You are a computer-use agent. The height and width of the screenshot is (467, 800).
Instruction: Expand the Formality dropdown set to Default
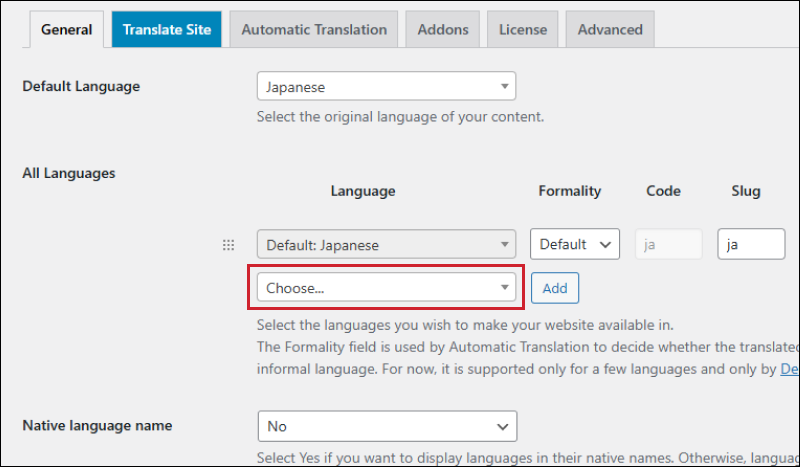575,244
